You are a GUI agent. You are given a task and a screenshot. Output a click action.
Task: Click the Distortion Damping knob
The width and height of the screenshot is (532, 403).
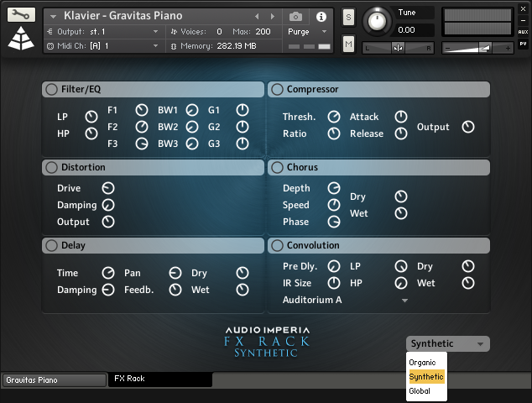(108, 205)
